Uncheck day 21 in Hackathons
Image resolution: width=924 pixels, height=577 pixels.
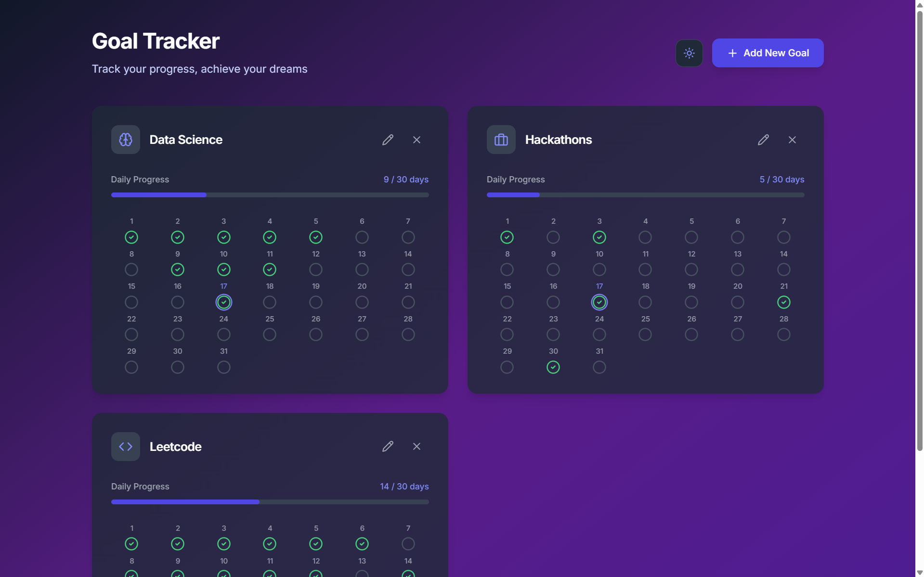coord(784,302)
